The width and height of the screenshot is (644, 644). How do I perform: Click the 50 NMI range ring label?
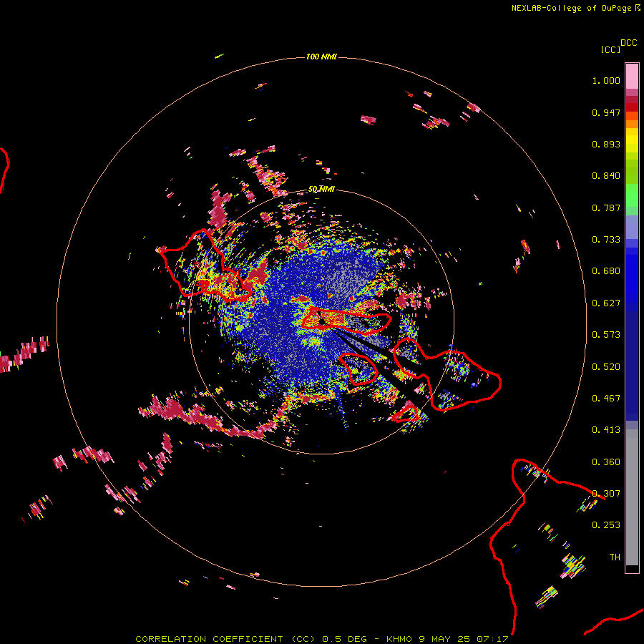point(321,190)
